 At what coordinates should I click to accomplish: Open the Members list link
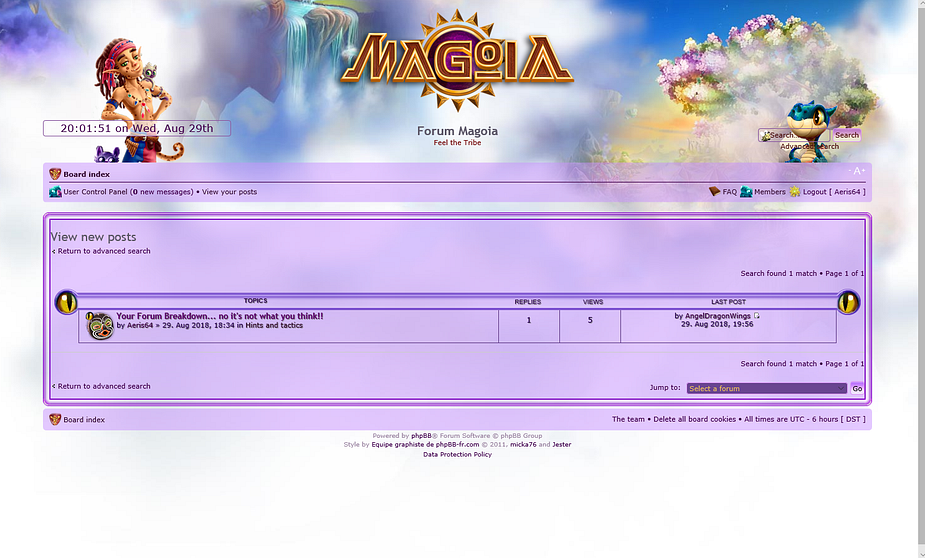click(770, 192)
